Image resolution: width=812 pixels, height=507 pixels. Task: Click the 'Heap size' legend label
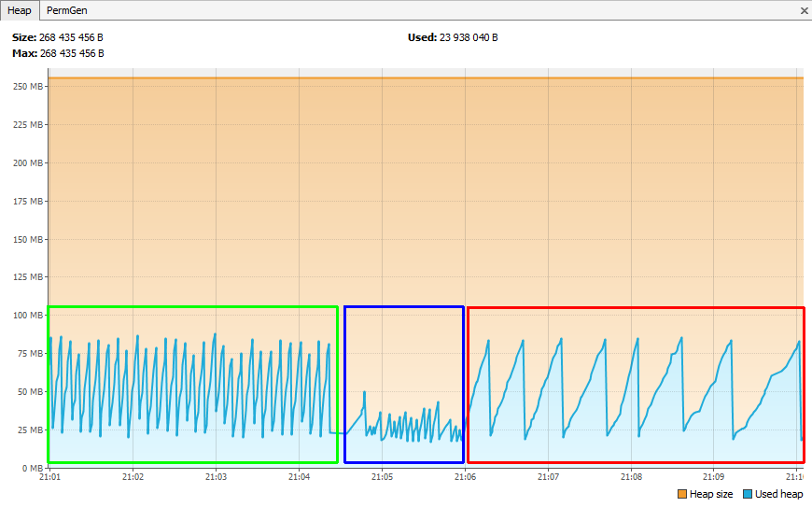[x=710, y=494]
